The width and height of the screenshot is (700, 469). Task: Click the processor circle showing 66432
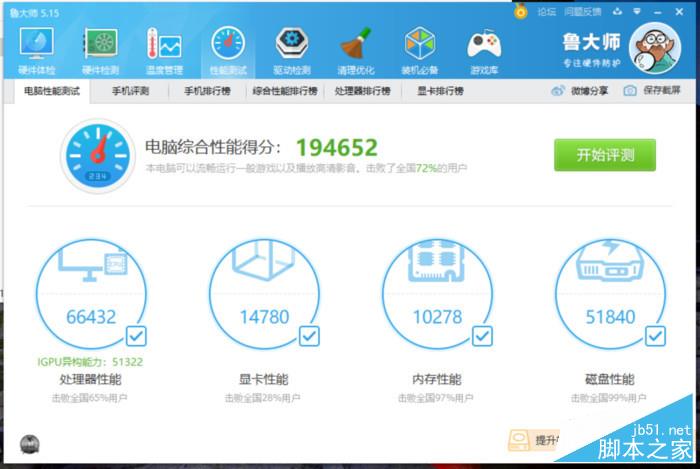point(91,295)
